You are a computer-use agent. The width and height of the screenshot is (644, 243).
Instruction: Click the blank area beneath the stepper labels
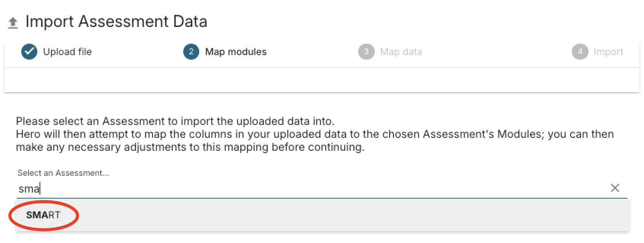(322, 80)
